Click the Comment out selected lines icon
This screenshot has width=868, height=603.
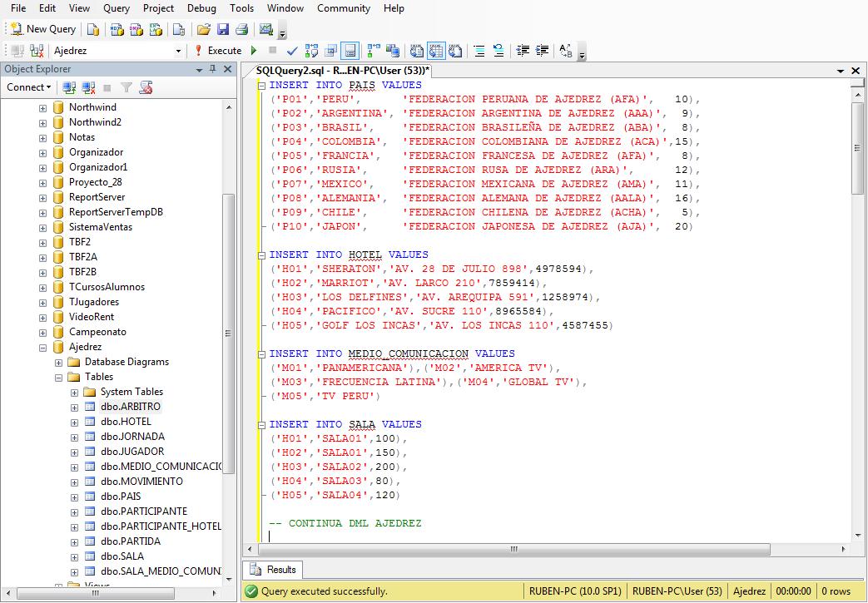pos(481,51)
